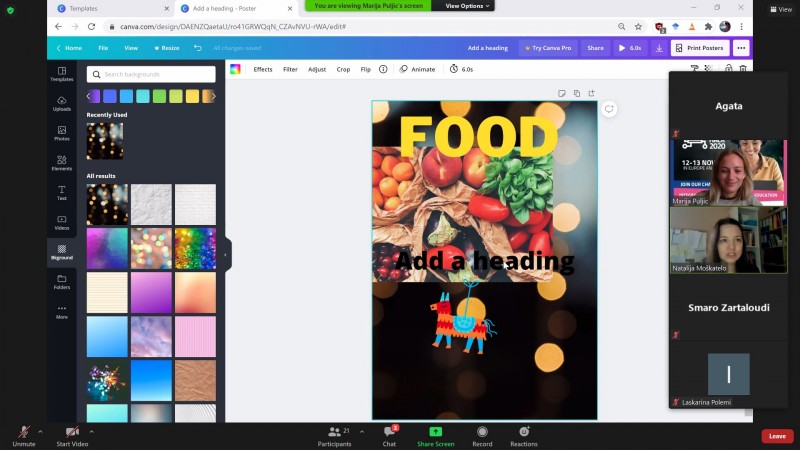The image size is (800, 450).
Task: Leave the Zoom meeting
Action: (777, 436)
